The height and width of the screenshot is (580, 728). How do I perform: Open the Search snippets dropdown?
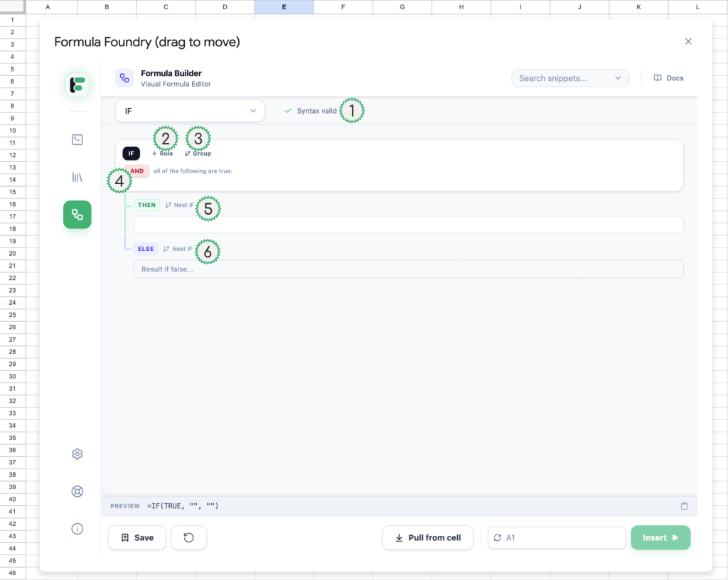click(570, 78)
